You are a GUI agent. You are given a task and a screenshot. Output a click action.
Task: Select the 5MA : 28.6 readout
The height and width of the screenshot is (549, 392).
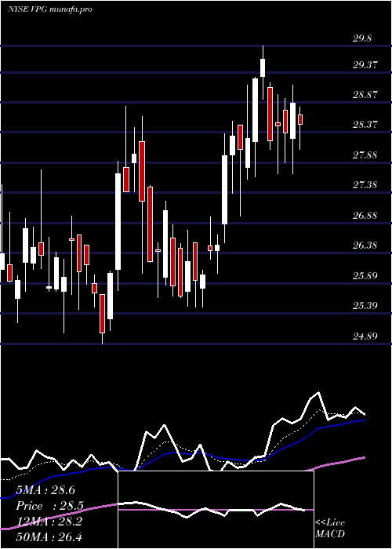click(x=45, y=490)
